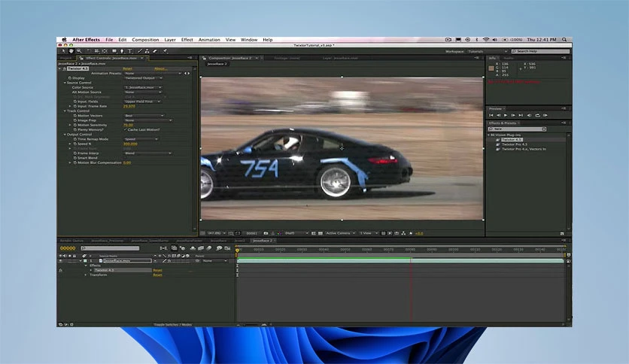The width and height of the screenshot is (629, 364).
Task: Toggle Motion Sensitivity stopwatch
Action: [75, 125]
